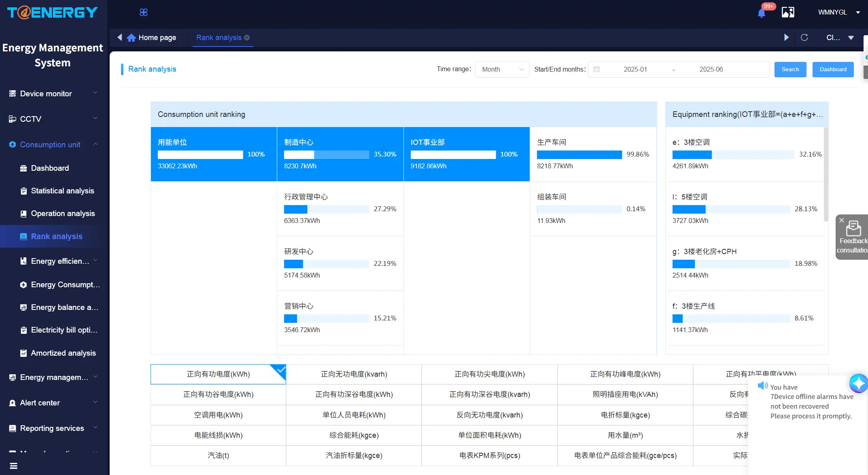
Task: Expand the CCTV menu chevron
Action: 96,119
